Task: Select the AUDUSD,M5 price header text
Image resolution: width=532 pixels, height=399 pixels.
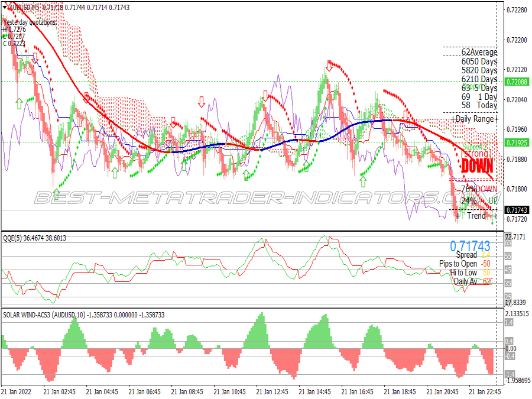Action: pyautogui.click(x=69, y=7)
